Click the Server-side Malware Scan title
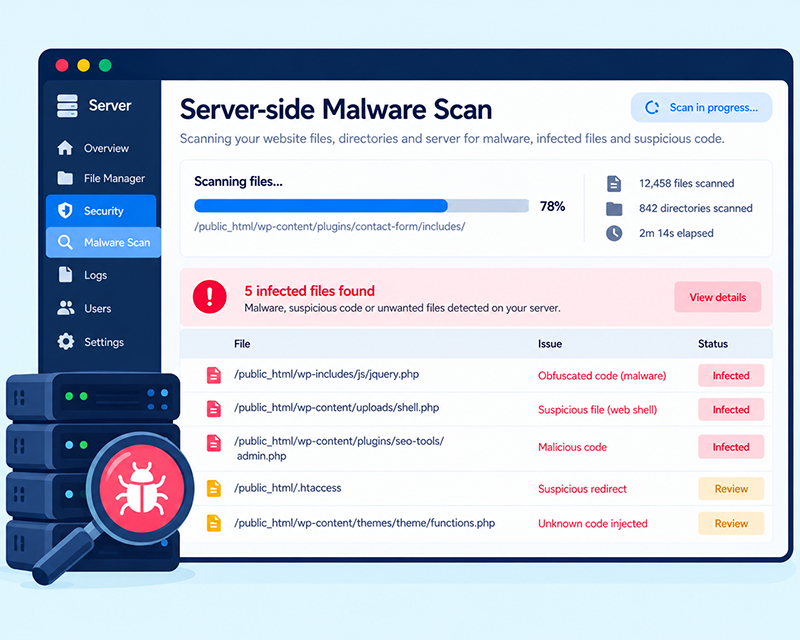 pyautogui.click(x=336, y=109)
